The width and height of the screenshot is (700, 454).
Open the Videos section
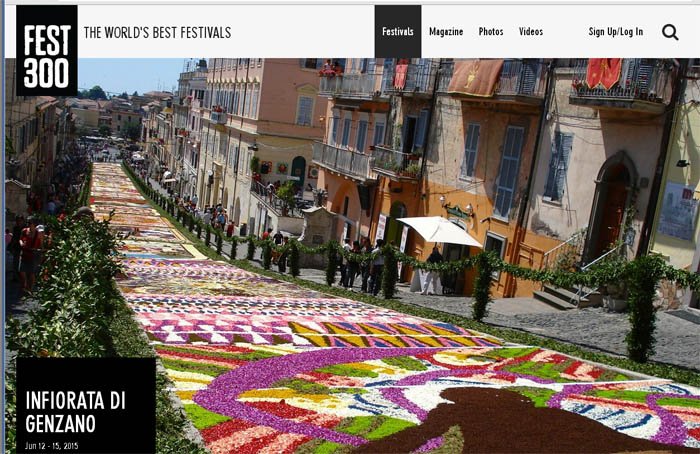click(531, 32)
